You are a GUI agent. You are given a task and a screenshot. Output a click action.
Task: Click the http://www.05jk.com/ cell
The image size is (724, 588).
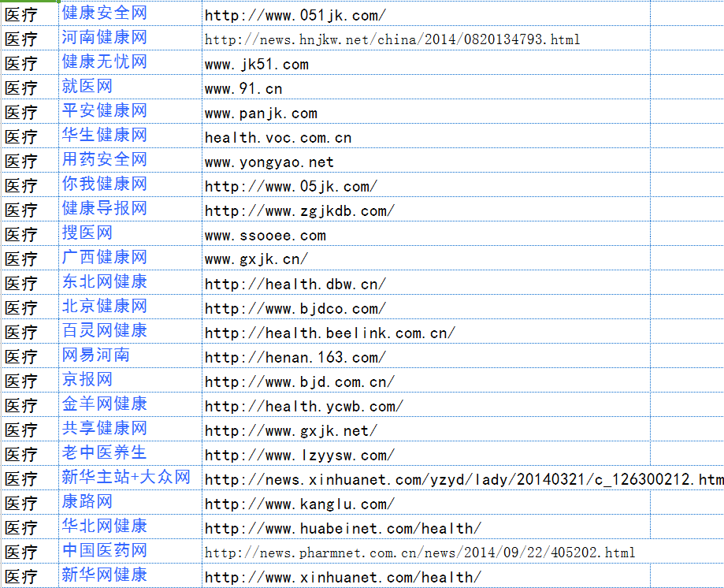tap(426, 184)
